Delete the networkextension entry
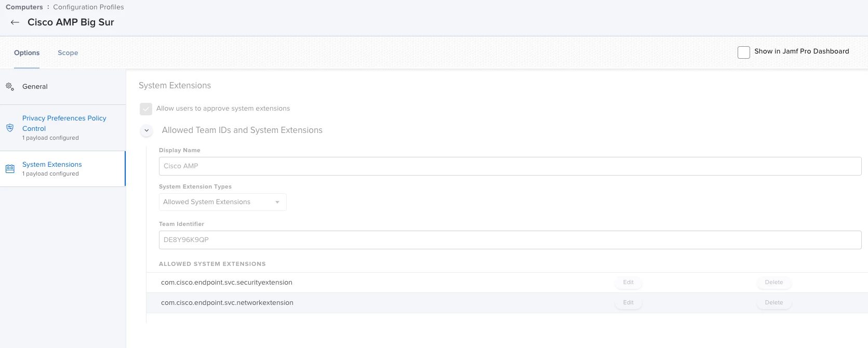Viewport: 868px width, 348px height. 774,303
